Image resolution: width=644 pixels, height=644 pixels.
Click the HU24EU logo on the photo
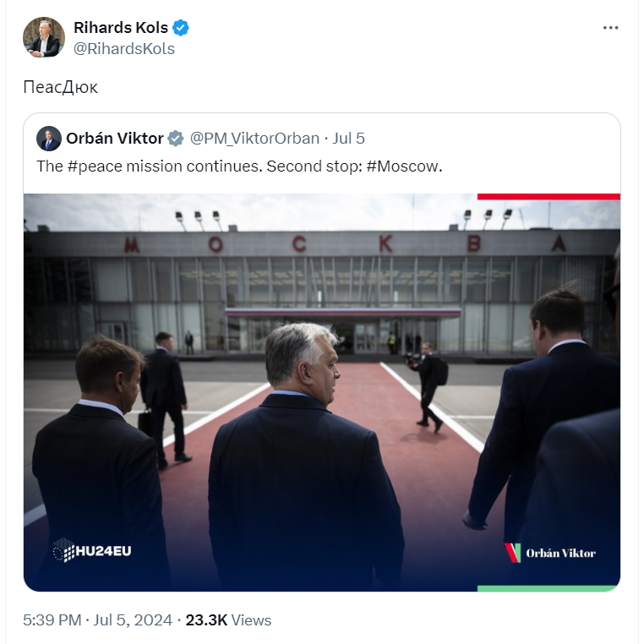(92, 550)
